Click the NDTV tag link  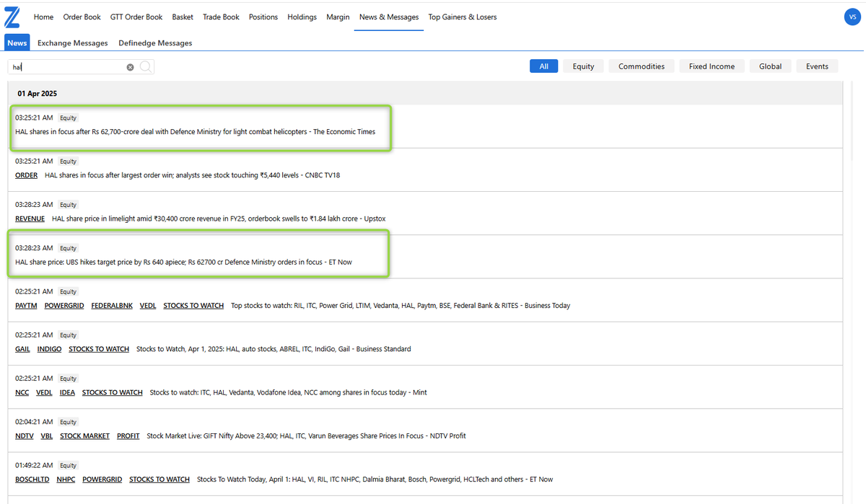pos(25,436)
